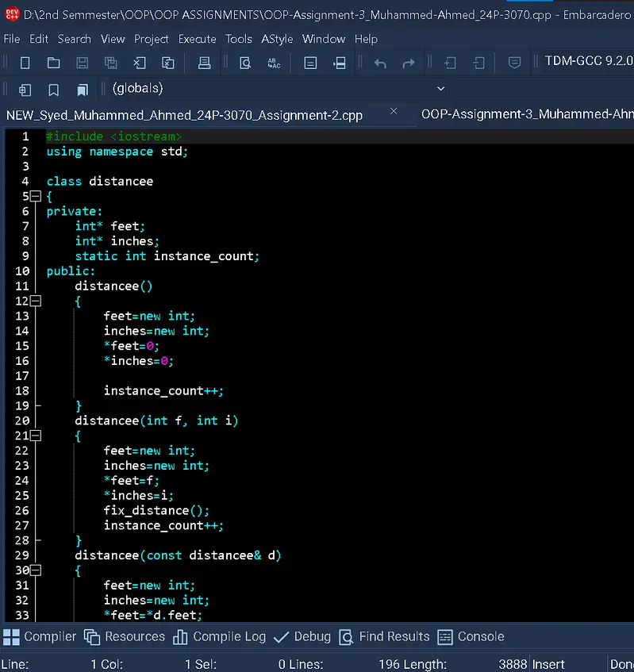
Task: Click the New file toolbar icon
Action: point(25,63)
